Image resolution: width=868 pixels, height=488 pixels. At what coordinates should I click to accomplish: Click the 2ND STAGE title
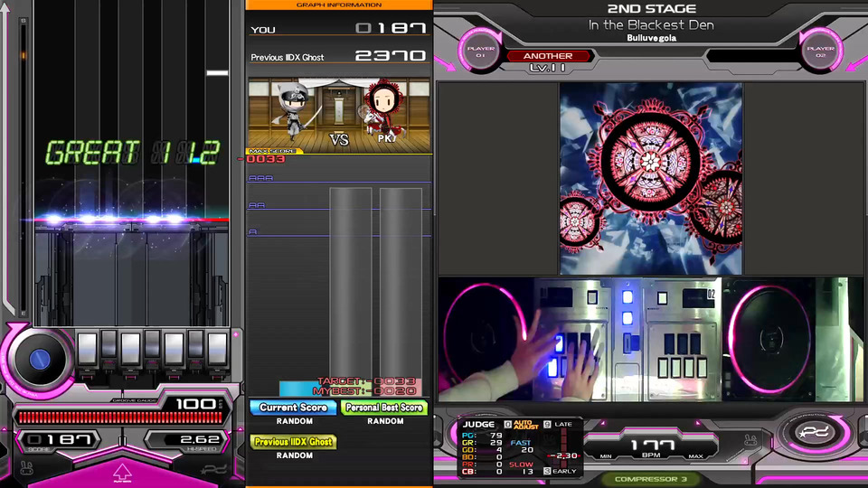point(652,9)
